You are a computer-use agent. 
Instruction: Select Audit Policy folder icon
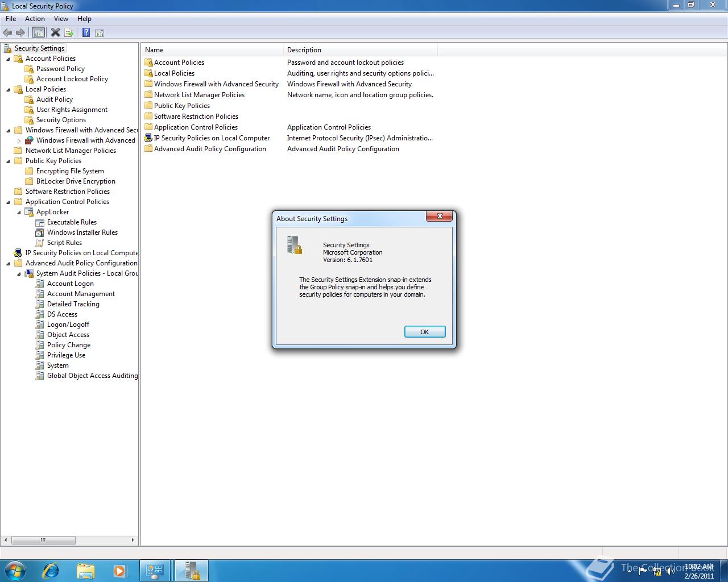(x=29, y=99)
